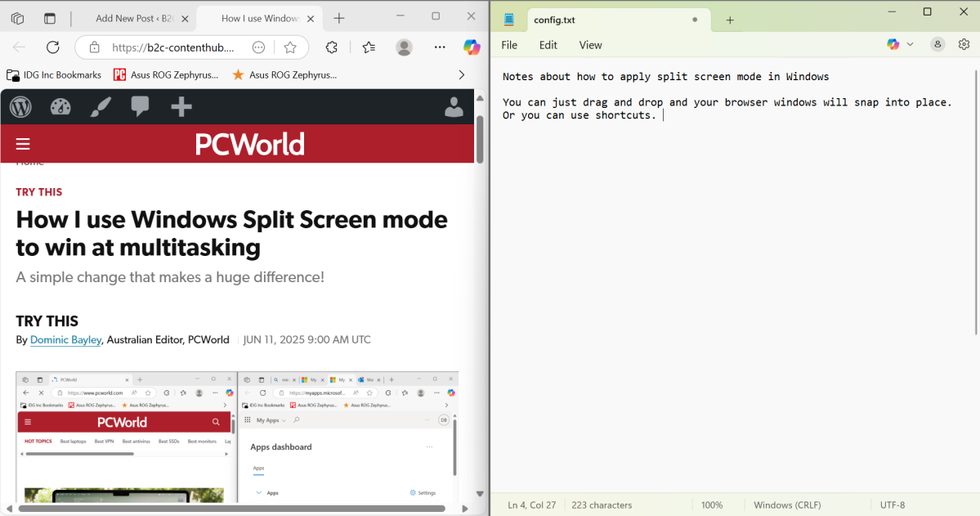980x516 pixels.
Task: Open WordPress comments bubble icon
Action: [140, 107]
